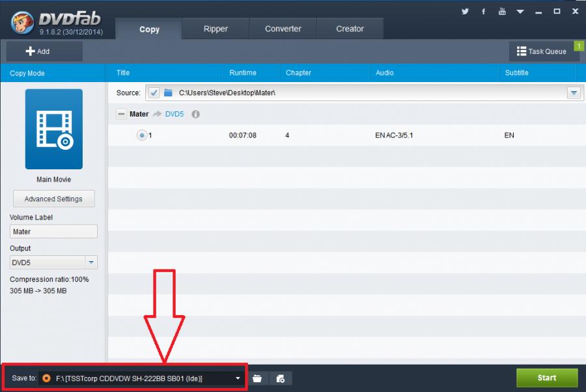586x392 pixels.
Task: Collapse the Mater source tree
Action: pyautogui.click(x=121, y=114)
